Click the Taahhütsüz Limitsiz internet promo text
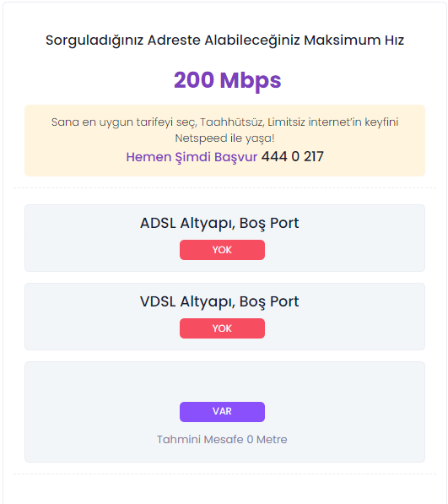Image resolution: width=448 pixels, height=504 pixels. [x=224, y=122]
